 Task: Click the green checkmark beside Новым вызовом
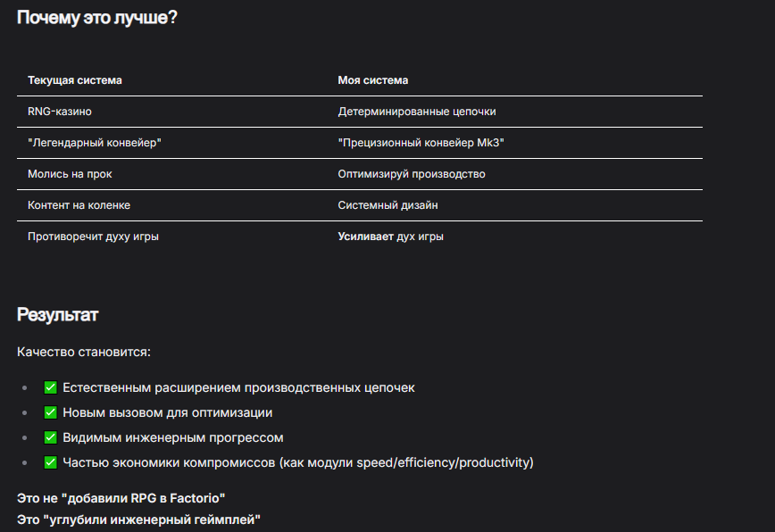pyautogui.click(x=50, y=412)
